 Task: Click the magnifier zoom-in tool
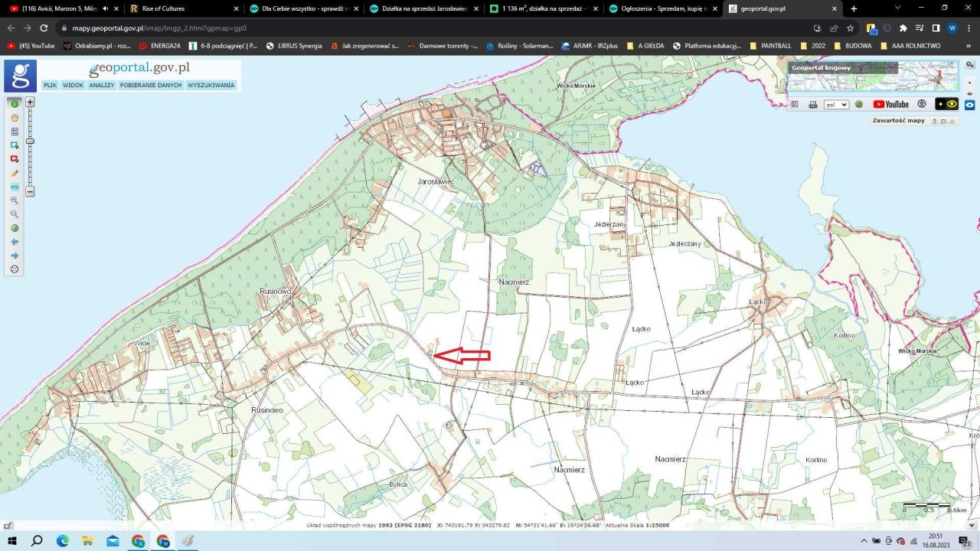click(15, 201)
